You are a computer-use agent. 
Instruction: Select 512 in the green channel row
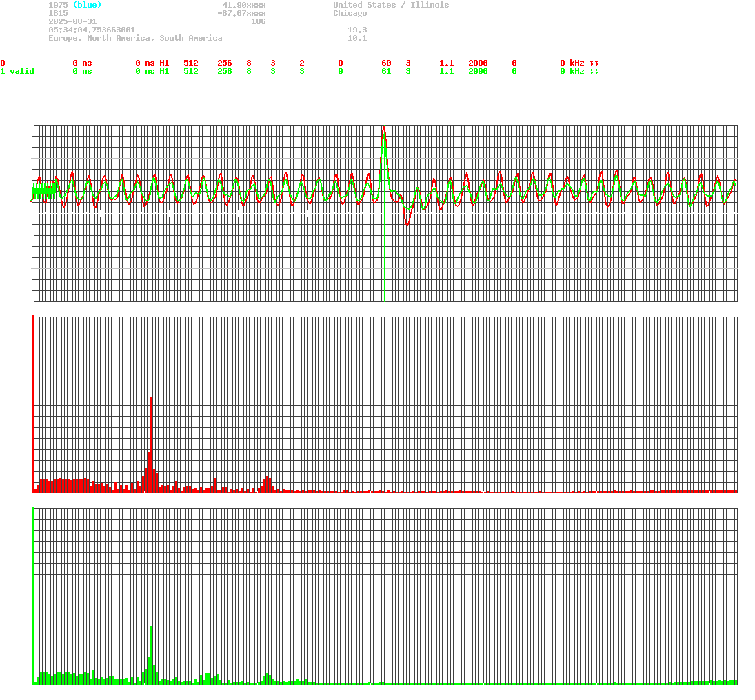click(x=191, y=71)
